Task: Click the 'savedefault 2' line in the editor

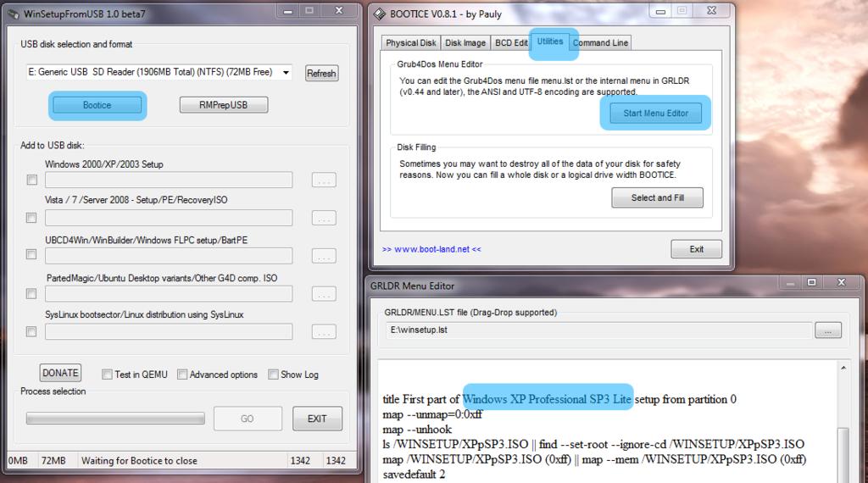Action: pos(414,475)
